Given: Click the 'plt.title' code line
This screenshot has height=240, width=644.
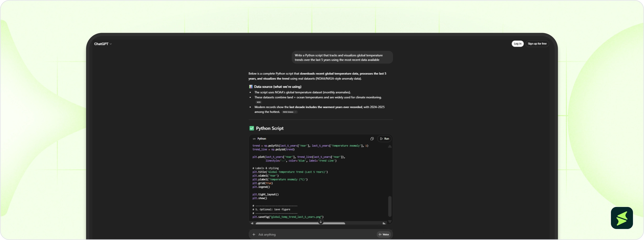Looking at the screenshot, I should click(x=290, y=172).
